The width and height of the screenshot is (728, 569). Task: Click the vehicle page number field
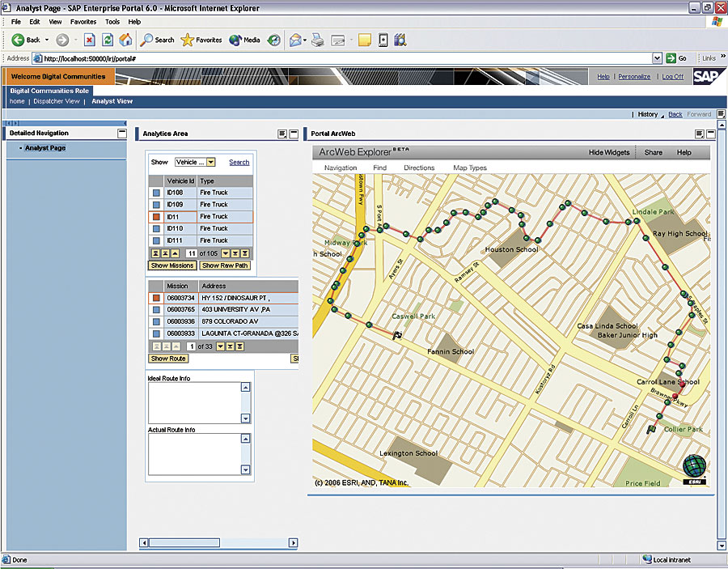191,253
